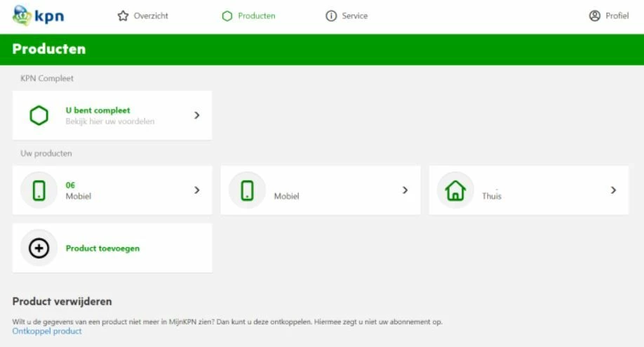Viewport: 644px width, 347px height.
Task: Click phone icon of the 06 Mobiel card
Action: click(x=39, y=190)
